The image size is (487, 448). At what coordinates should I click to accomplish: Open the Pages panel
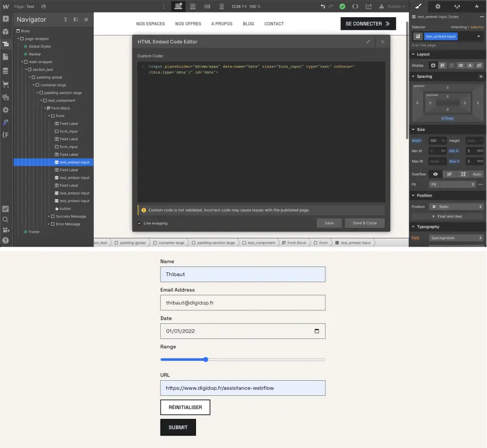7,57
